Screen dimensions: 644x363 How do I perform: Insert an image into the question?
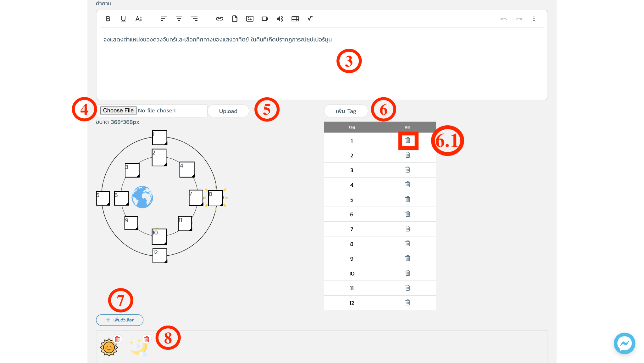point(250,19)
